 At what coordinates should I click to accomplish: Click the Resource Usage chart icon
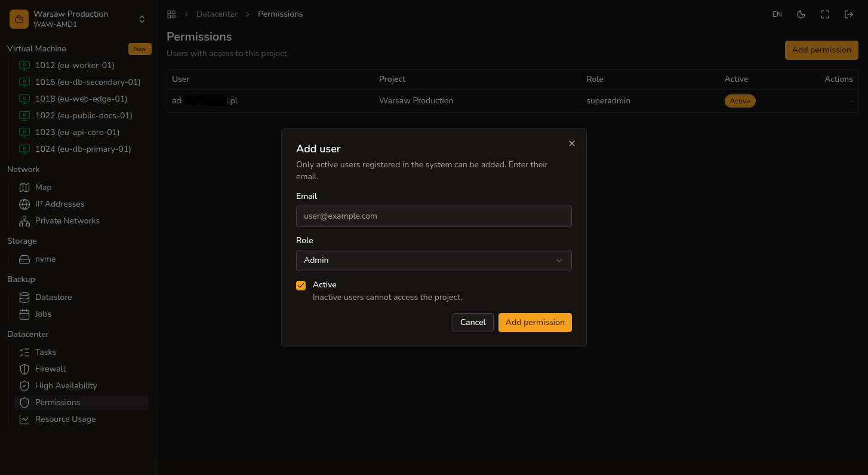pos(24,419)
